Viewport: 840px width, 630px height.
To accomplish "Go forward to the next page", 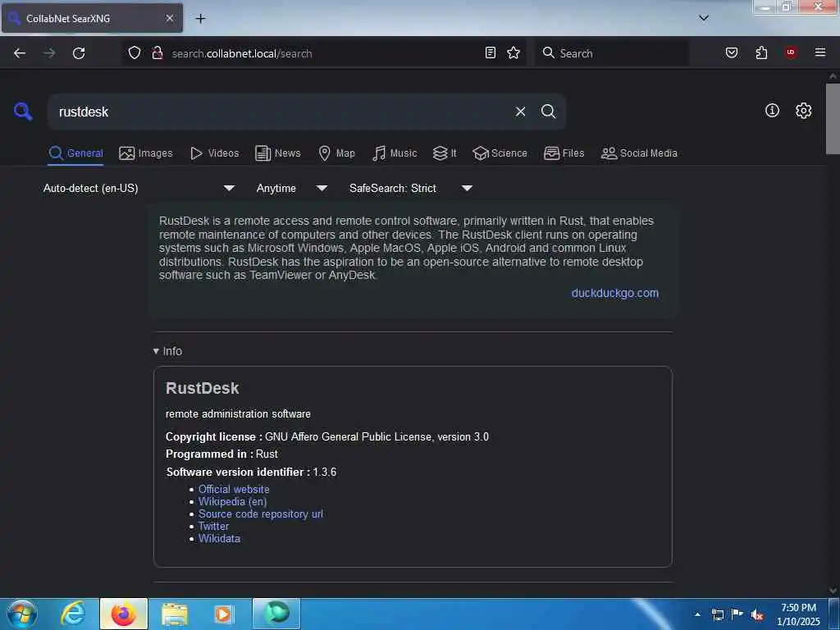I will pyautogui.click(x=49, y=53).
